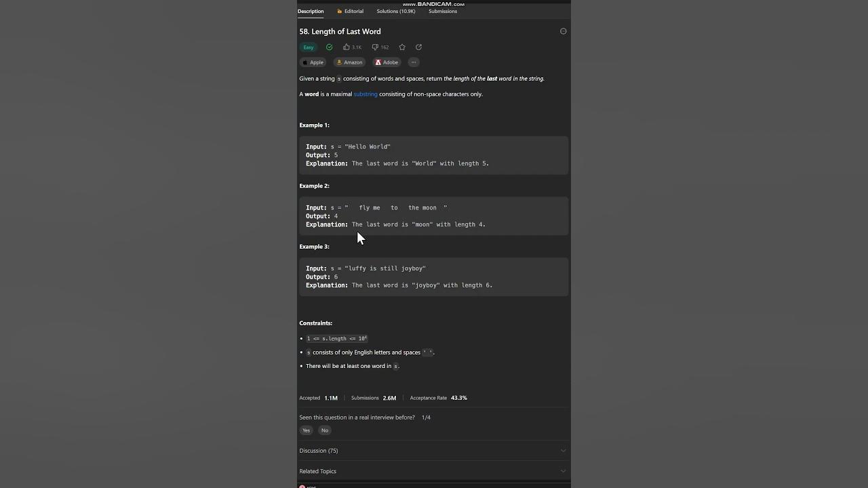Click the Easy difficulty badge
The image size is (868, 488).
click(309, 47)
